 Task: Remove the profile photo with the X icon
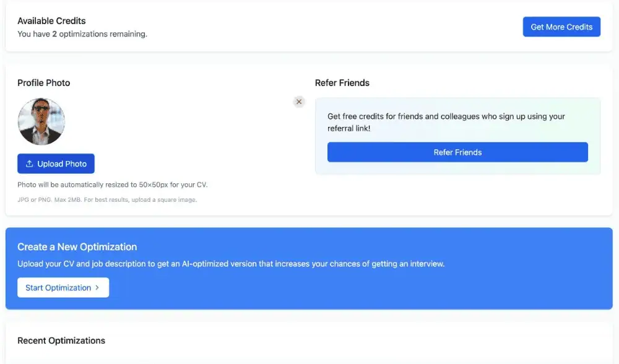click(299, 102)
